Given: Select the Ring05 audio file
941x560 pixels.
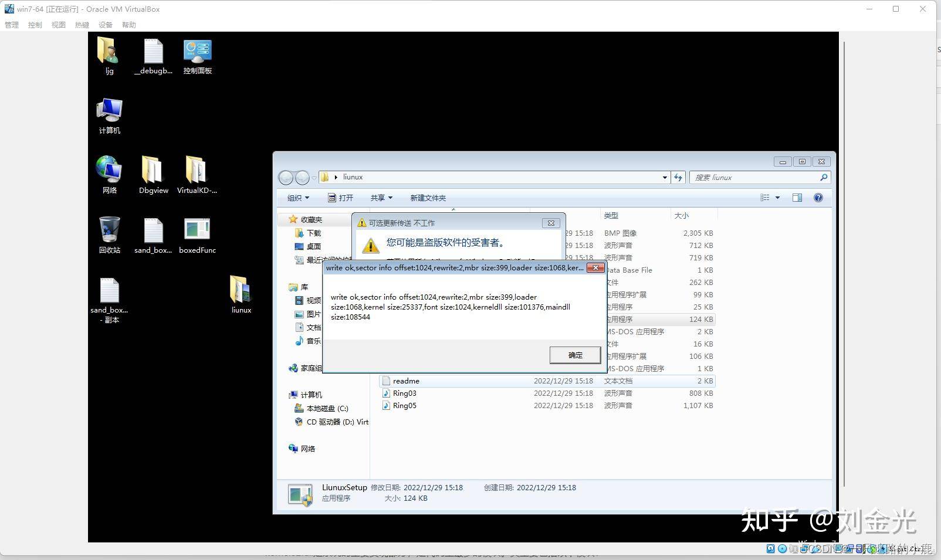Looking at the screenshot, I should [404, 405].
